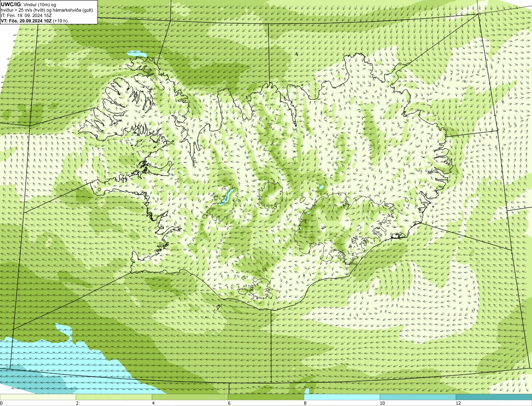Click the scale tick label '8'

click(x=305, y=403)
